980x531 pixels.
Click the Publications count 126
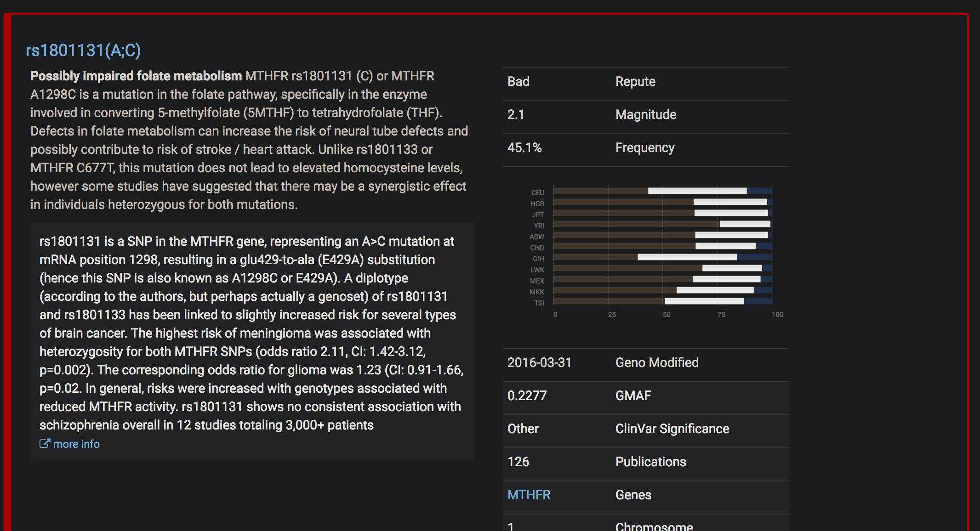[518, 462]
